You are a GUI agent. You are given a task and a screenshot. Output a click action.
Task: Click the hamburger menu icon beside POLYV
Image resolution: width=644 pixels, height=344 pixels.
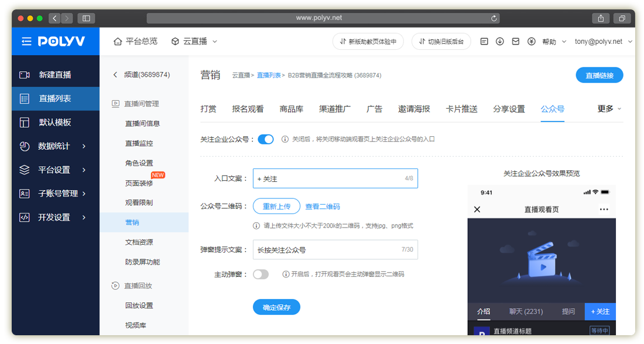[x=26, y=42]
